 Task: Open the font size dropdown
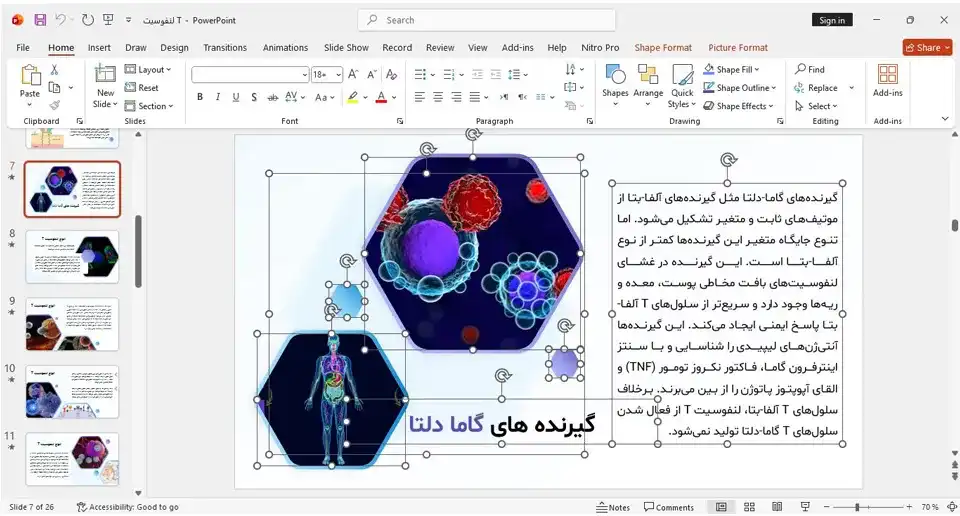[x=339, y=75]
